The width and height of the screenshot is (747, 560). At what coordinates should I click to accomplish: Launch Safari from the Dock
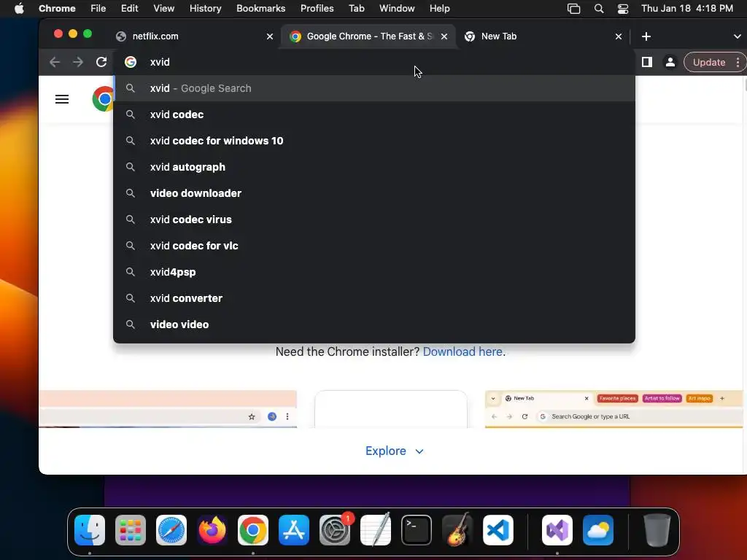point(171,530)
